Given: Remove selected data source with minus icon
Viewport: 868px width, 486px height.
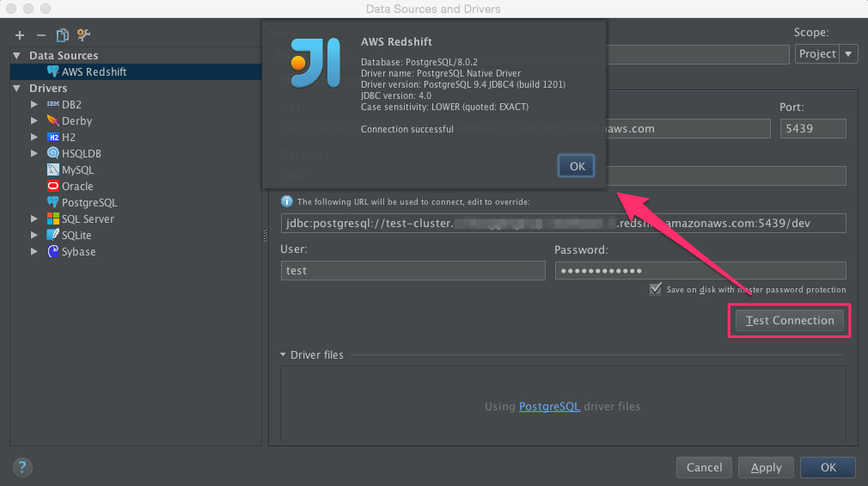Looking at the screenshot, I should pyautogui.click(x=41, y=35).
